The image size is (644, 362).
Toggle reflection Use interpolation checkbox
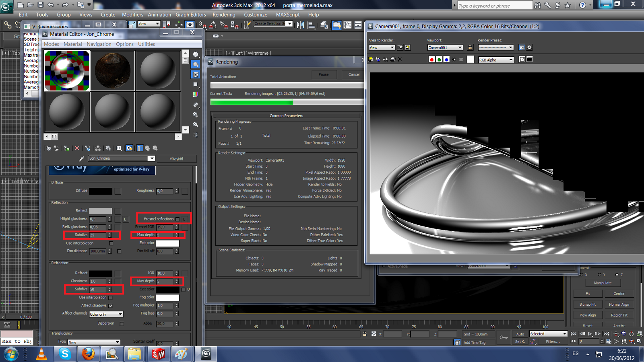pos(111,243)
